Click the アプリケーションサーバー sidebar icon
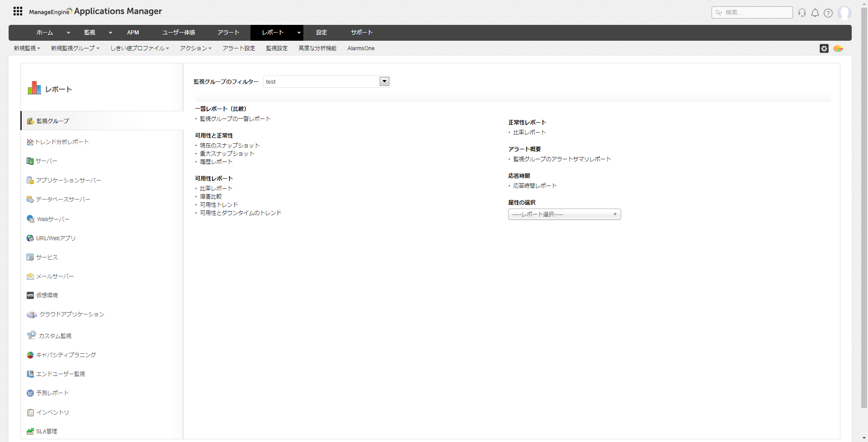Viewport: 868px width, 442px height. (x=30, y=181)
